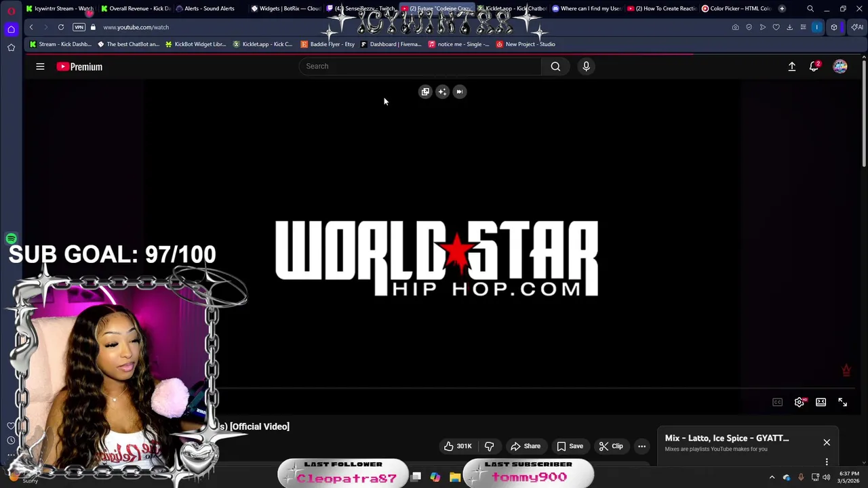Open the notice me - Single bookmark
This screenshot has height=488, width=868.
pos(458,44)
